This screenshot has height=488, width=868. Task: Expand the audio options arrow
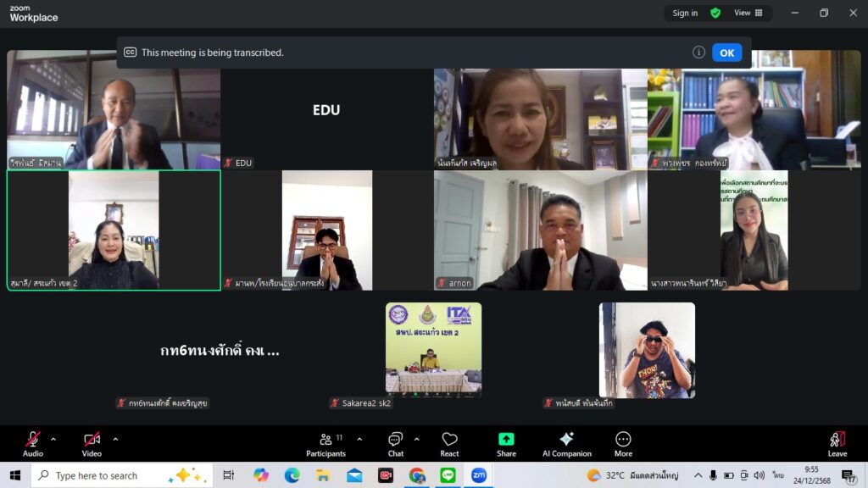[x=53, y=439]
